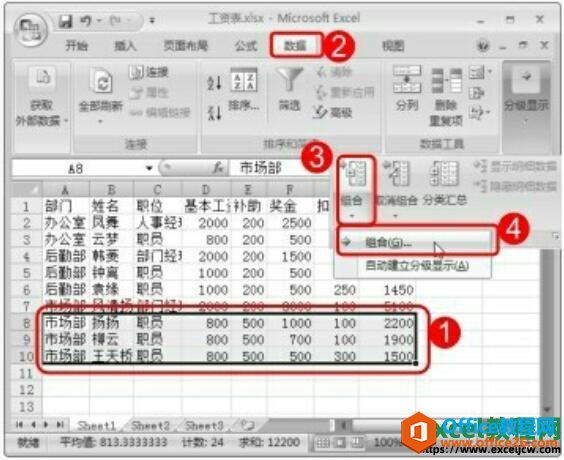Viewport: 564px width, 460px height.
Task: Switch to the 插入 ribbon tab
Action: tap(125, 46)
